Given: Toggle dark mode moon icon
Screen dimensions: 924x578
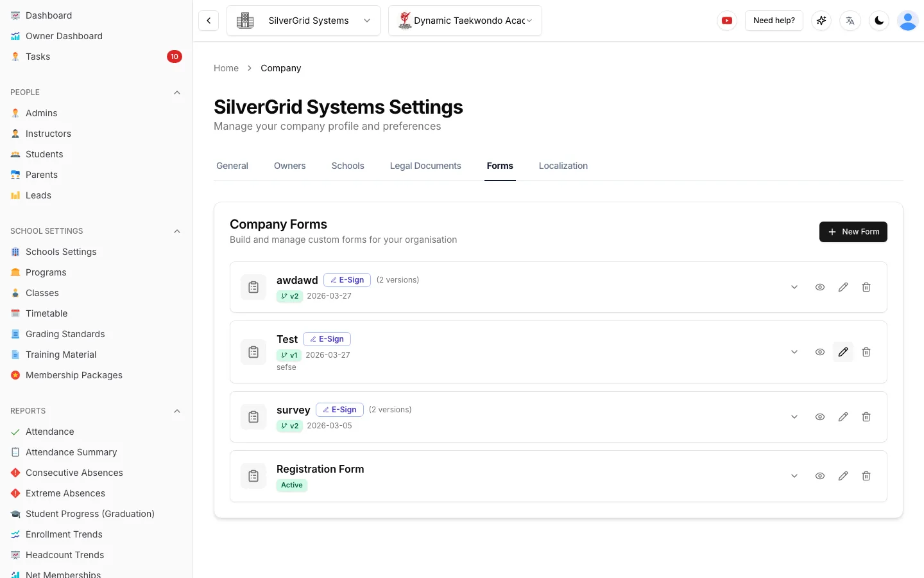Looking at the screenshot, I should [x=879, y=21].
